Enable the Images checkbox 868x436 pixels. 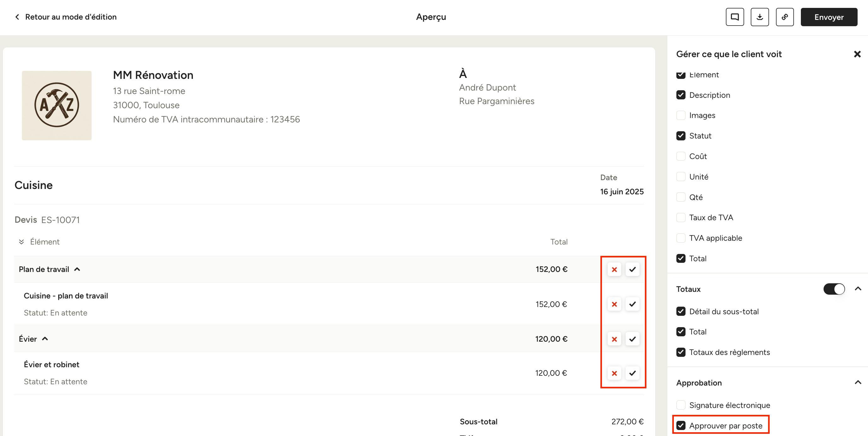[x=681, y=115]
